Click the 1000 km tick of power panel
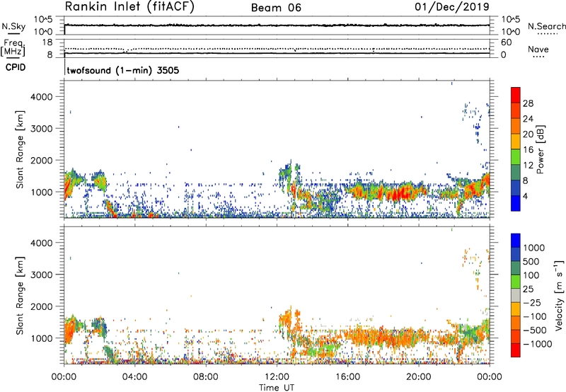This screenshot has width=566, height=392. [42, 192]
